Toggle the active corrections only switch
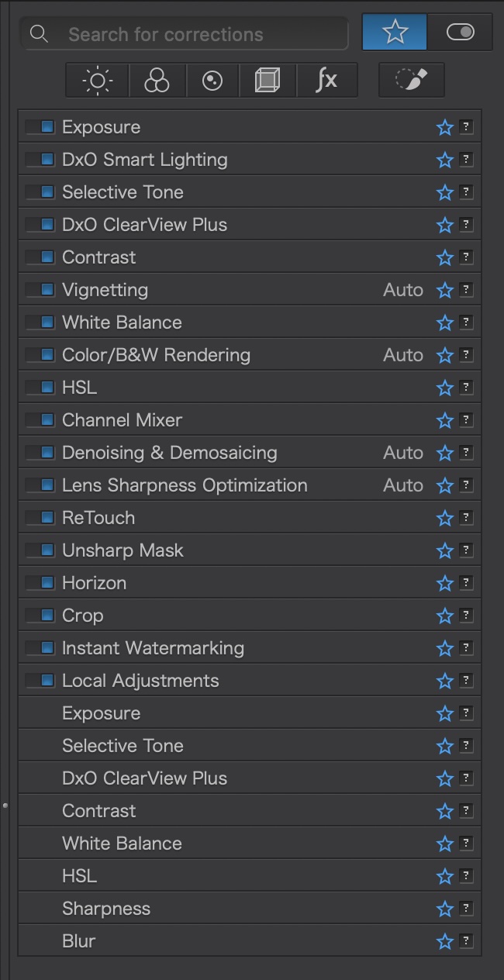The image size is (504, 980). point(460,33)
